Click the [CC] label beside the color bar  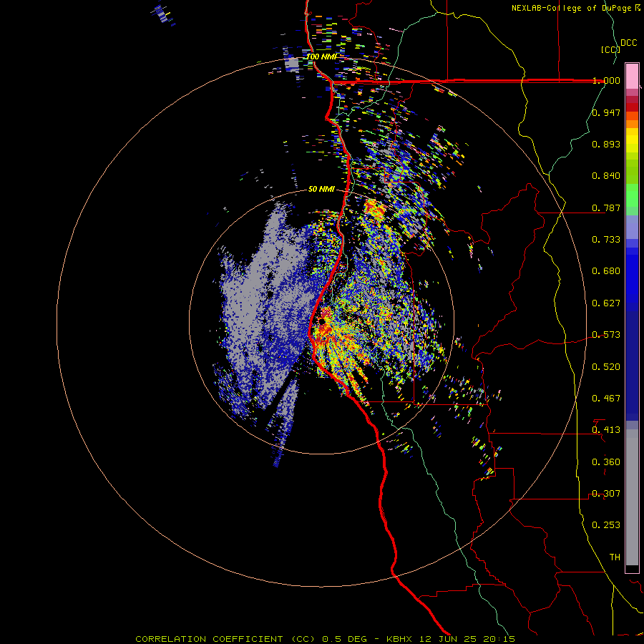[x=610, y=49]
